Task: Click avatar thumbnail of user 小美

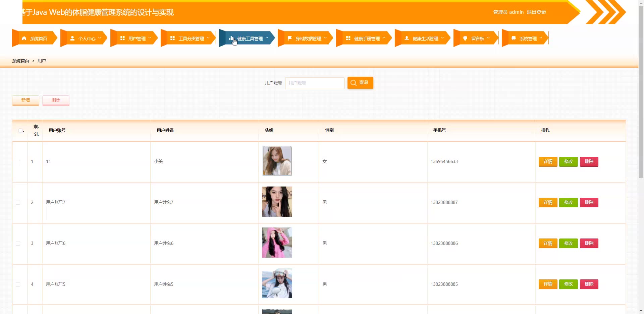Action: [277, 161]
